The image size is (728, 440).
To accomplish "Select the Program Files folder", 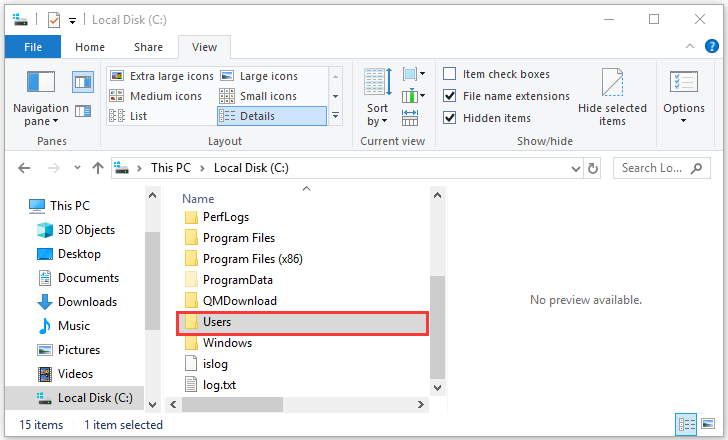I will click(239, 238).
